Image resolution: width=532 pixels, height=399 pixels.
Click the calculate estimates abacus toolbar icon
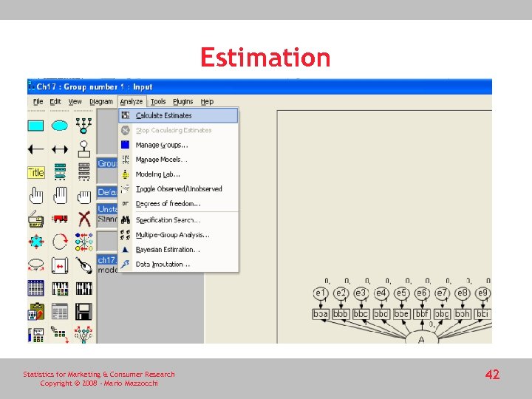click(83, 289)
